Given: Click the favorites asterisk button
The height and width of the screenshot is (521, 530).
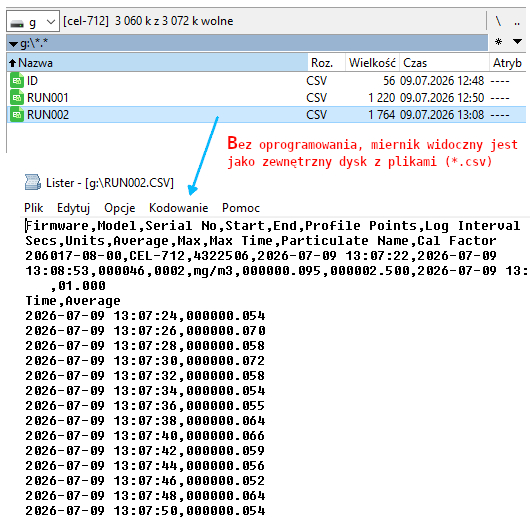Looking at the screenshot, I should (x=498, y=42).
